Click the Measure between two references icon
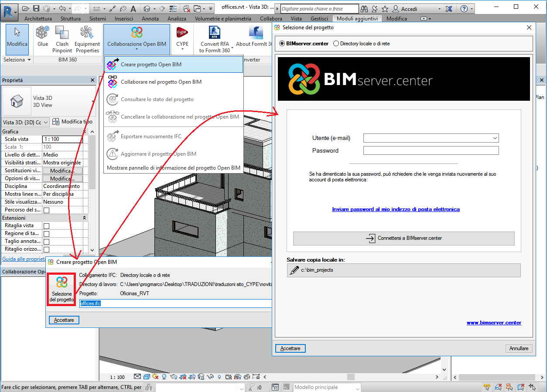Screen dimensions: 547x392 [x=112, y=8]
